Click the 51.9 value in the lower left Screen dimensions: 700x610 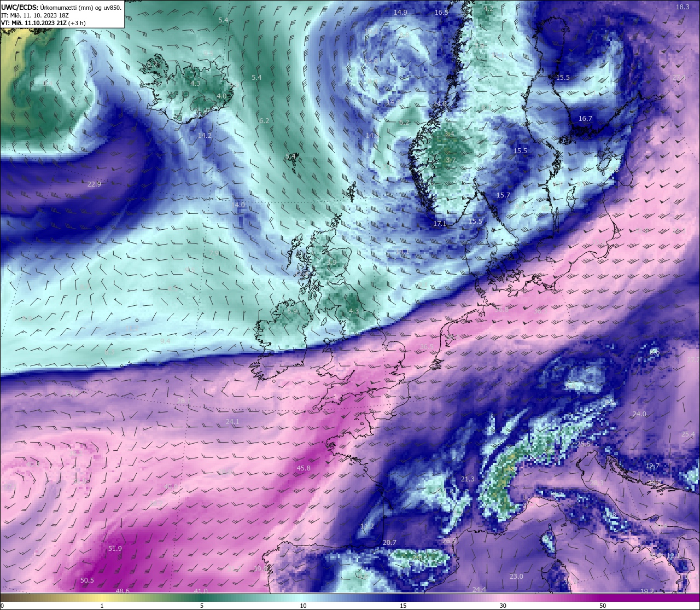point(115,549)
